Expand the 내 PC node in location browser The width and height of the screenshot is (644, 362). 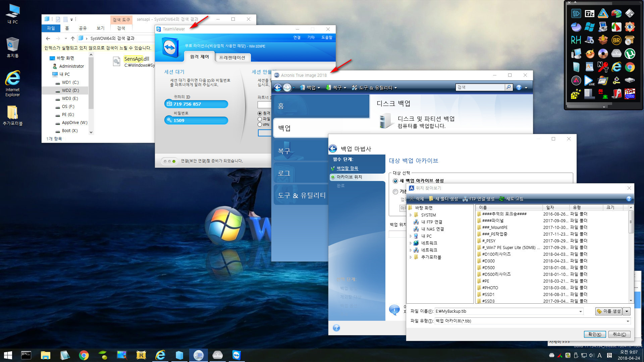[411, 236]
